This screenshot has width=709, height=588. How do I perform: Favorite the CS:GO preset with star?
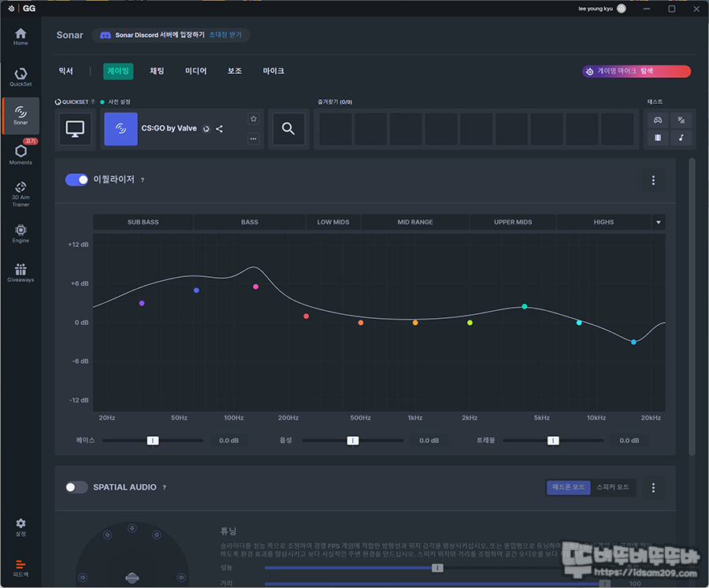tap(254, 119)
